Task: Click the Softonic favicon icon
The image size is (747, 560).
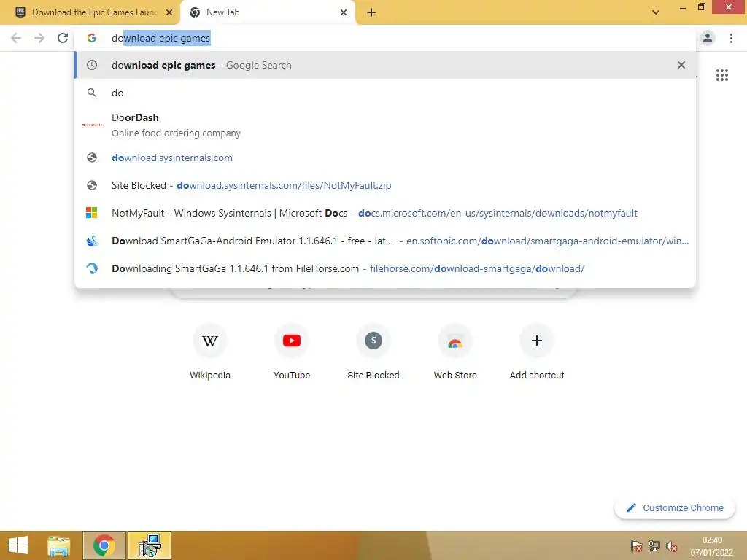Action: 92,241
